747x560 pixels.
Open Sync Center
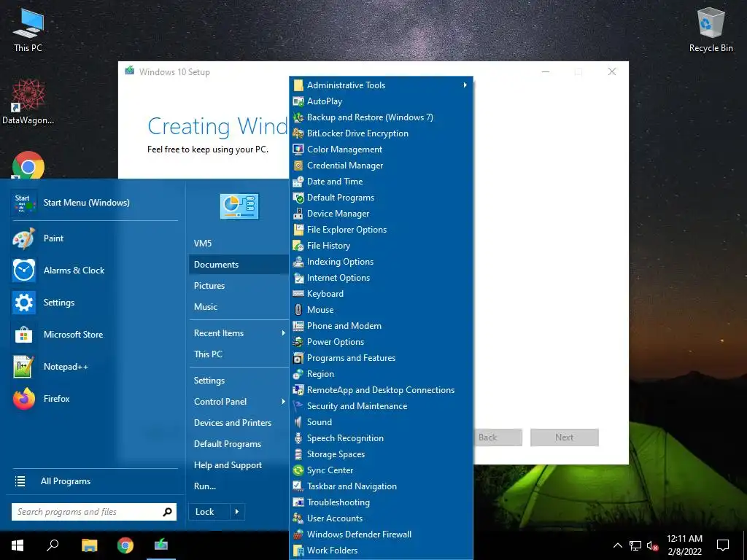pos(381,470)
